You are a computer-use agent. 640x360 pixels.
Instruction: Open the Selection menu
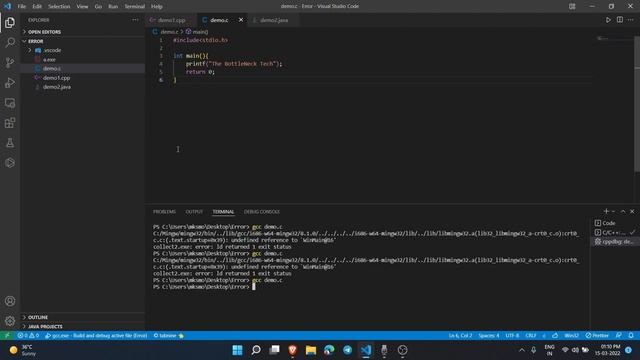pyautogui.click(x=59, y=7)
